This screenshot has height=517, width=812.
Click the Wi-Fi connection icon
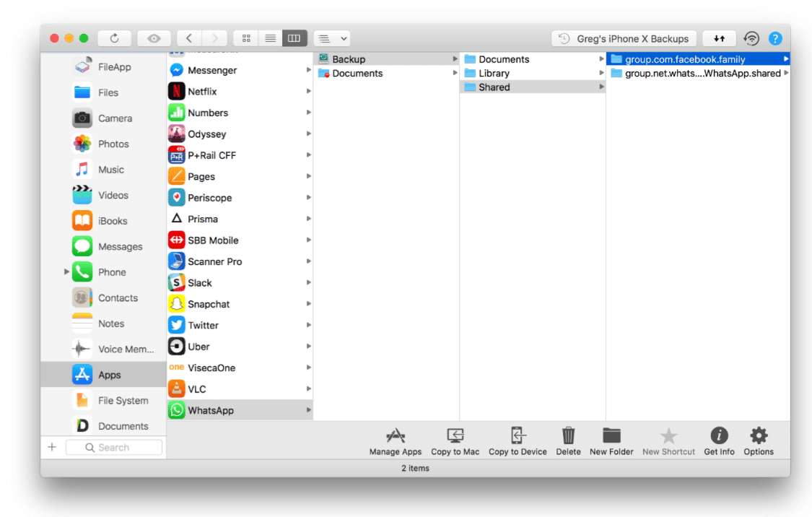coord(751,38)
